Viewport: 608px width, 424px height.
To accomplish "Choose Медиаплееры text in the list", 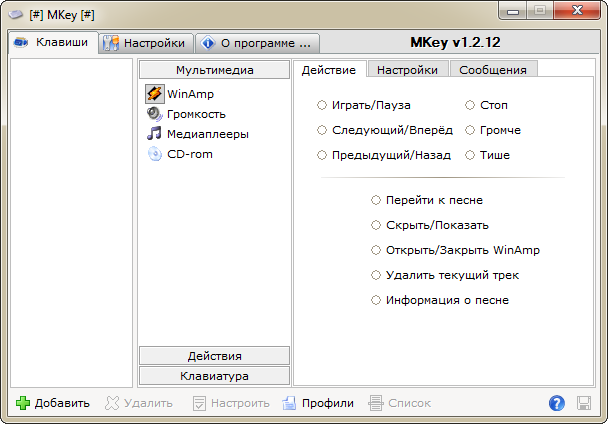I will [208, 134].
